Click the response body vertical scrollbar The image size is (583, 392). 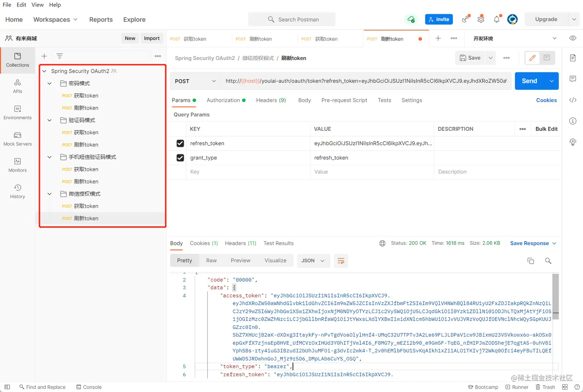pyautogui.click(x=556, y=297)
